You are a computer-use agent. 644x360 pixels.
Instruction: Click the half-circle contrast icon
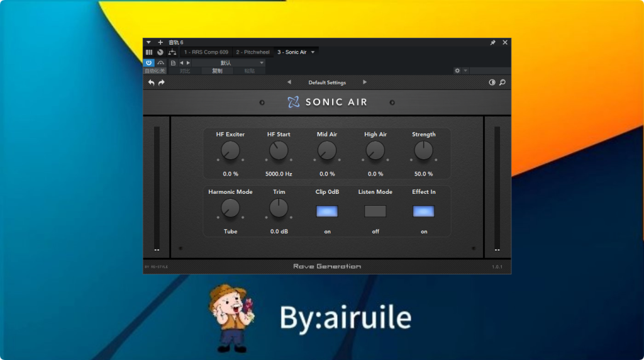[492, 82]
